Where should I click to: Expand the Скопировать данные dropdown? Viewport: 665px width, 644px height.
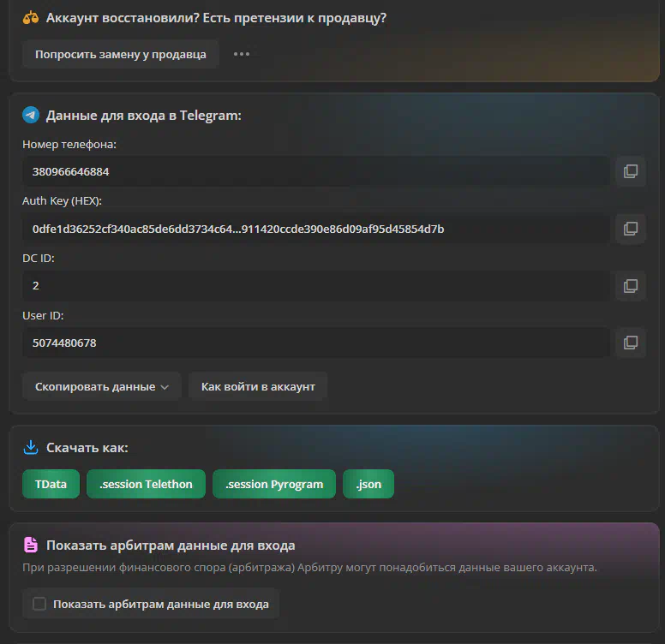(102, 386)
